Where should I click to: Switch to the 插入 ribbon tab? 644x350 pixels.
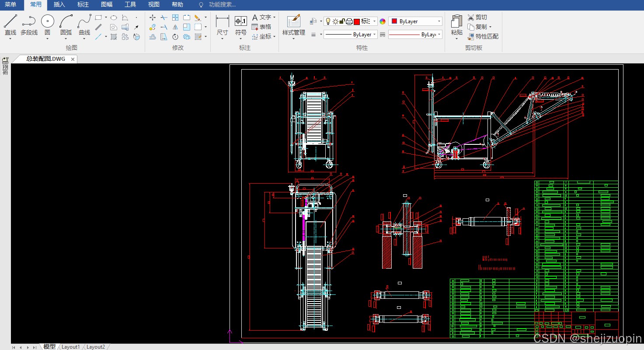point(59,5)
